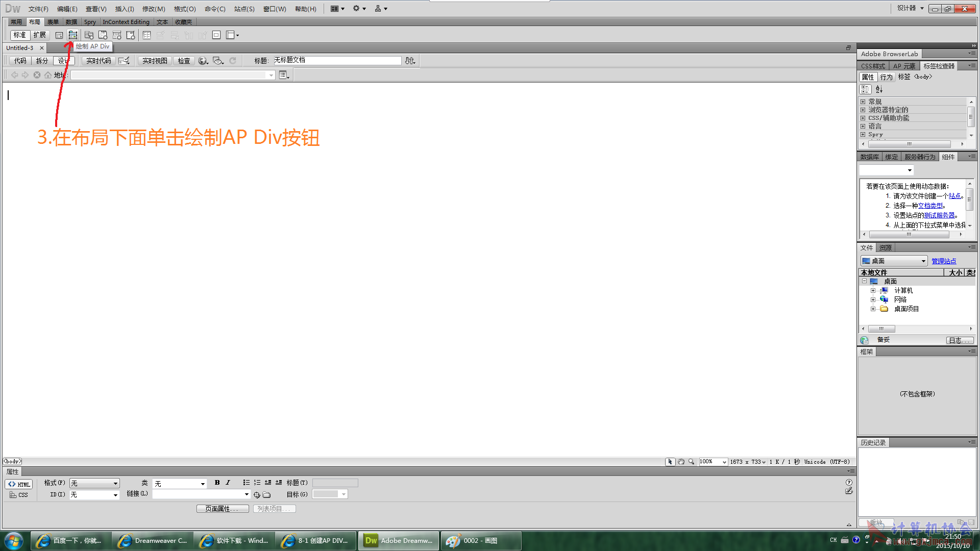Click the Point to File target icon
980x551 pixels.
coord(257,495)
